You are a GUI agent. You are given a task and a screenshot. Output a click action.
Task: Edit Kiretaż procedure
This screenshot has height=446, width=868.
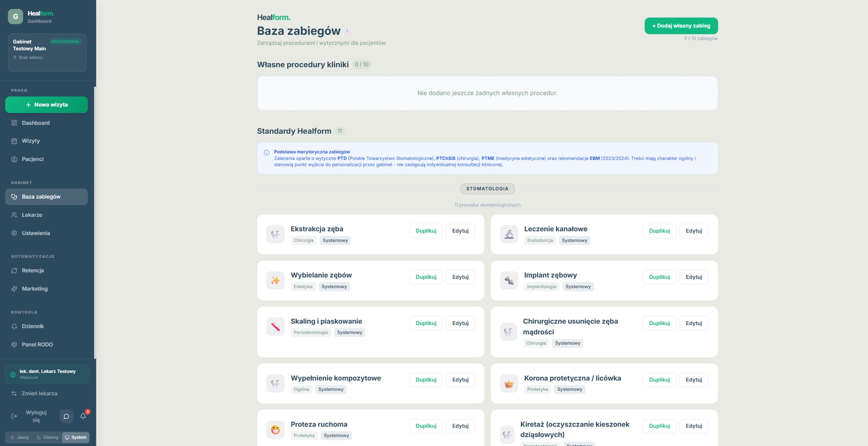coord(694,426)
